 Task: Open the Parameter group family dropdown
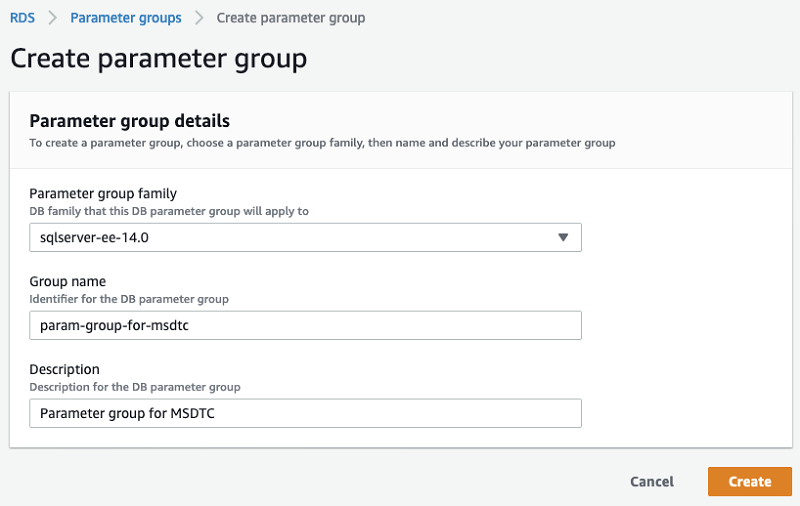coord(305,237)
